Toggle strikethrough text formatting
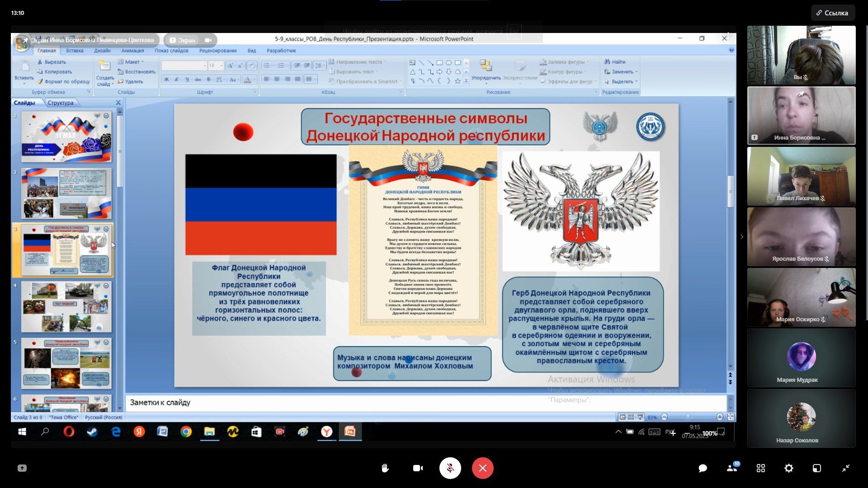868x488 pixels. click(x=198, y=80)
